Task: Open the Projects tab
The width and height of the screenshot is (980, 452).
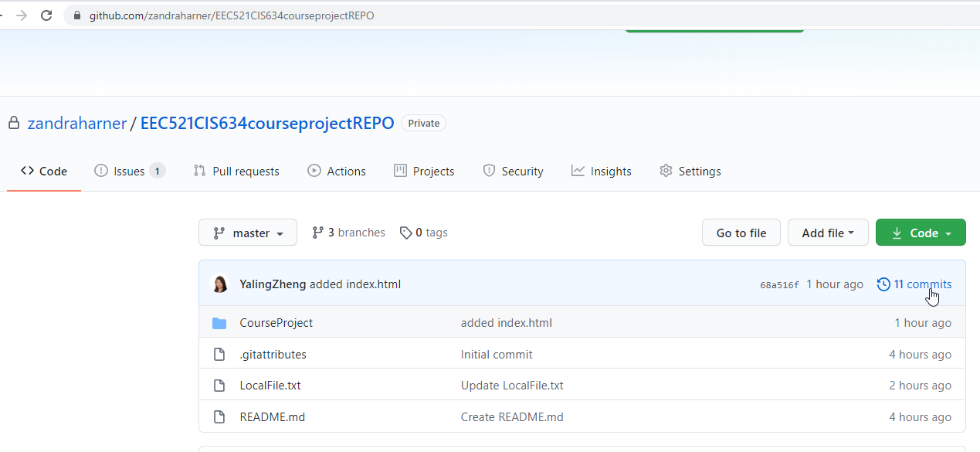Action: point(424,171)
